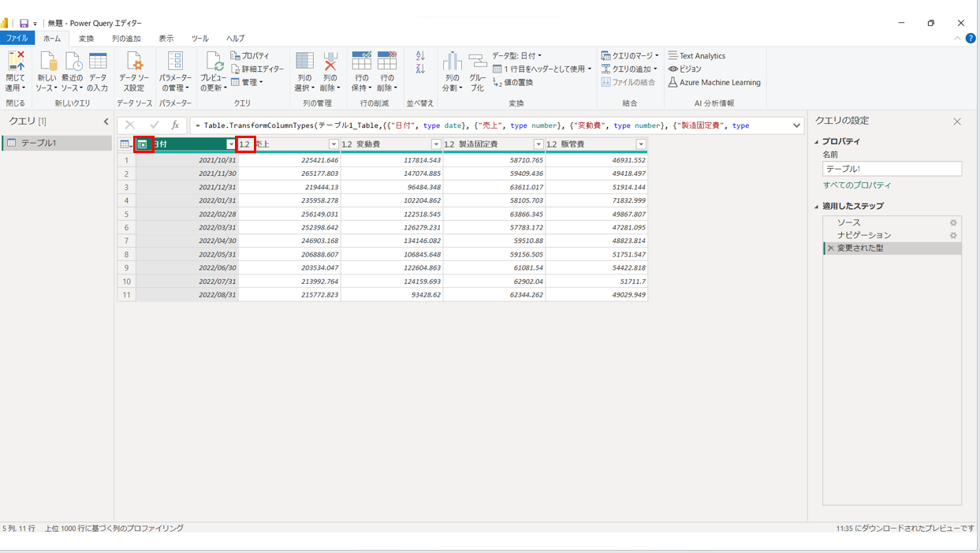Click the すべてのプロパティ link
This screenshot has width=980, height=553.
pyautogui.click(x=857, y=185)
